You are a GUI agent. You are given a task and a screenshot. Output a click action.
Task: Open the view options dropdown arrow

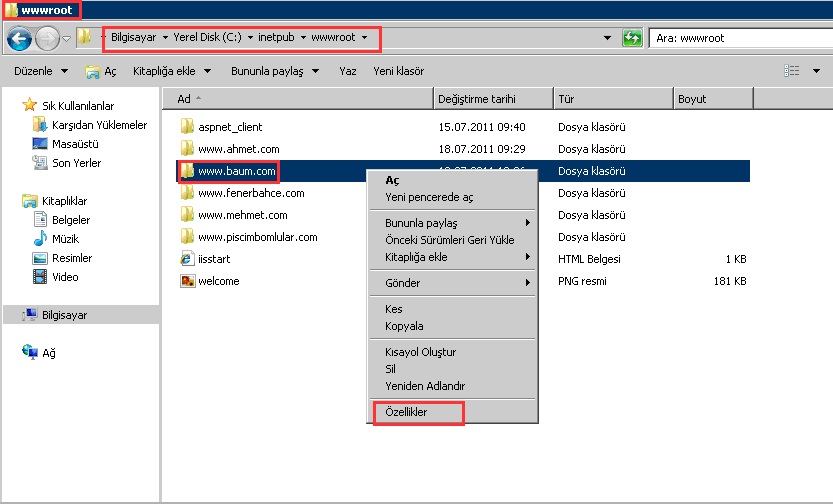(816, 71)
